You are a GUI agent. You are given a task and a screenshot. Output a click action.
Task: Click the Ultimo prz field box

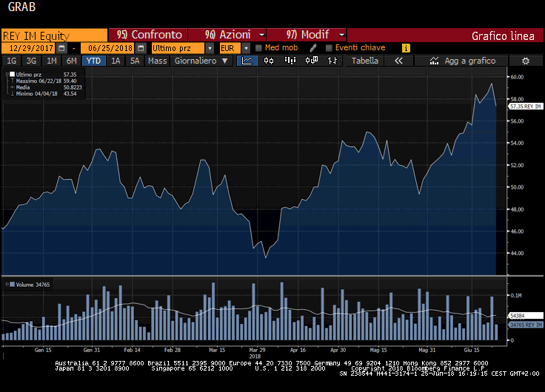coord(178,48)
